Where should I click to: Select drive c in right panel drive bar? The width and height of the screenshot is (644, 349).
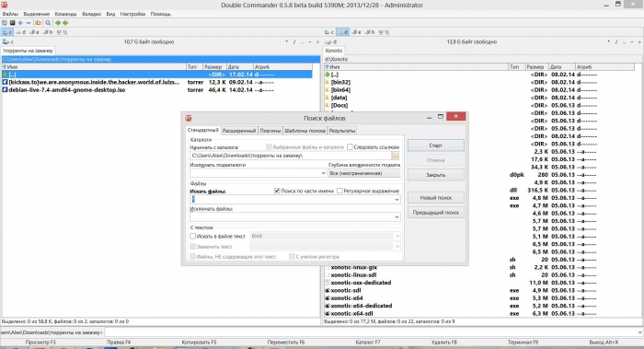coord(329,32)
